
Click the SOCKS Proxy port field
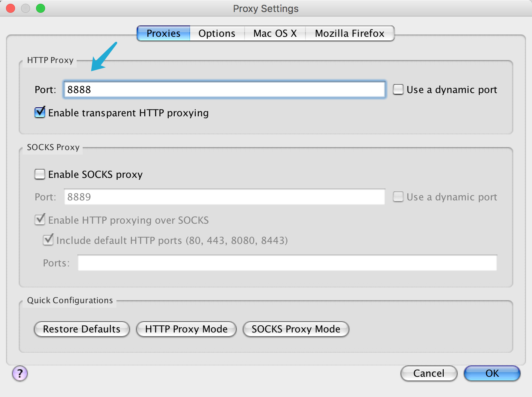click(224, 197)
